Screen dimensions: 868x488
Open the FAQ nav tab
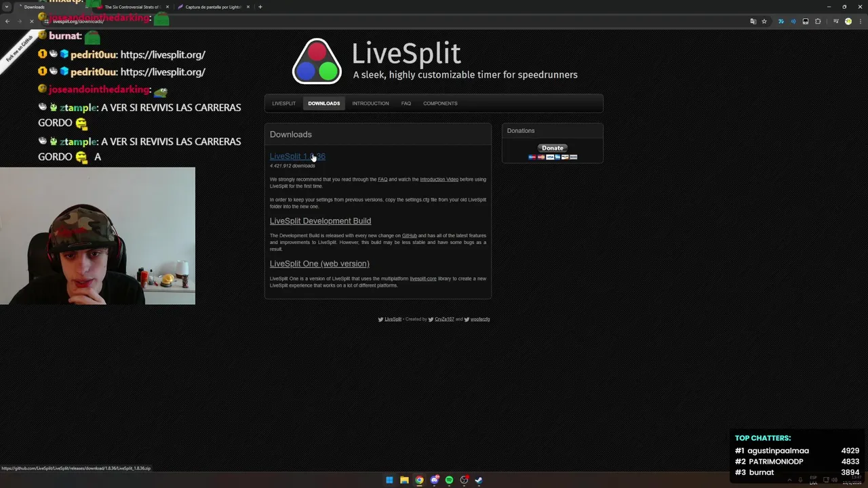point(406,104)
